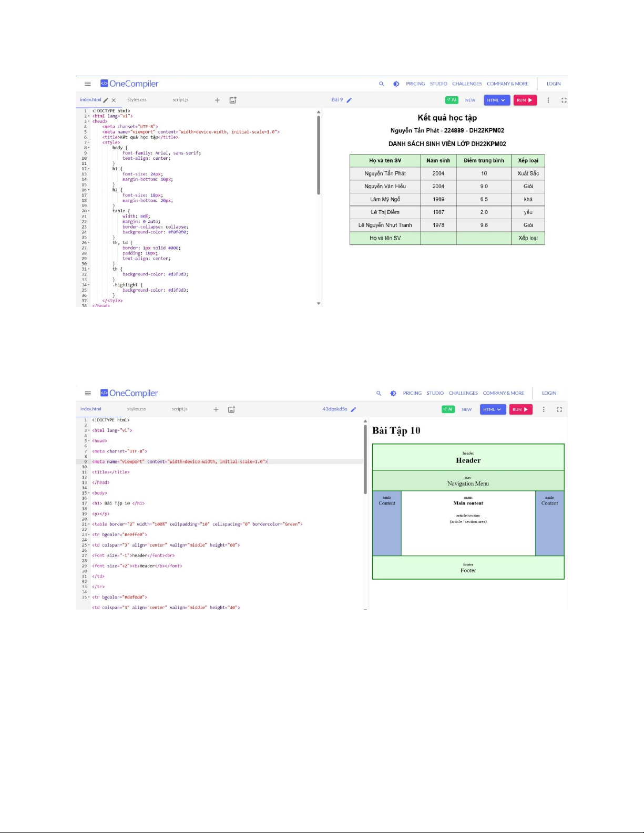Toggle dark theme in the Bài 9 screenshot
The height and width of the screenshot is (833, 644).
pyautogui.click(x=396, y=84)
